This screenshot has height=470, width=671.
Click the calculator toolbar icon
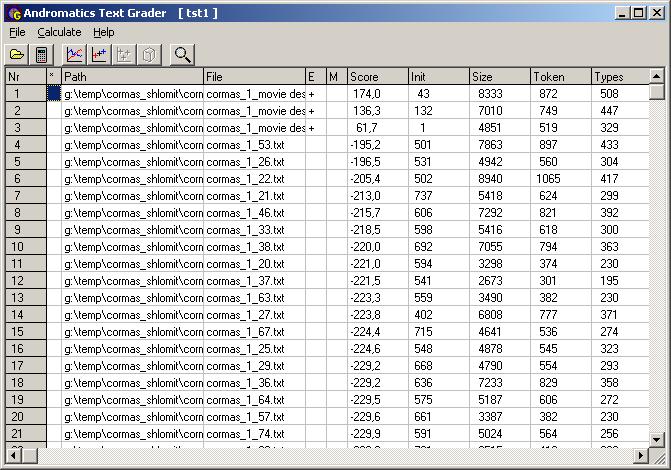(42, 55)
